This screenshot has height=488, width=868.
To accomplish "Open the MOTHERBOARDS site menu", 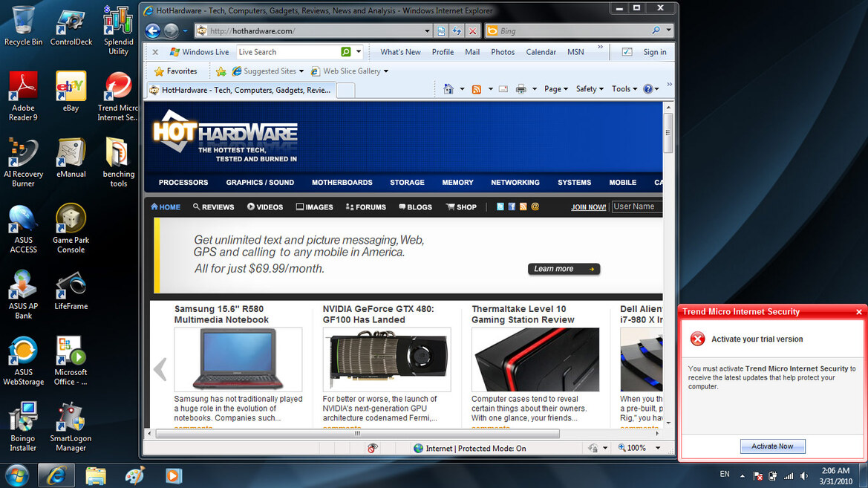I will (x=342, y=182).
